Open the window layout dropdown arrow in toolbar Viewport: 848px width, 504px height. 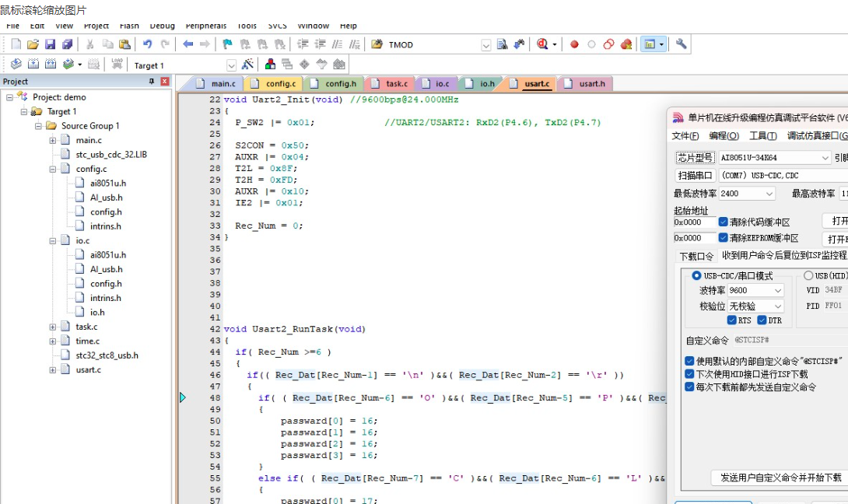tap(661, 45)
